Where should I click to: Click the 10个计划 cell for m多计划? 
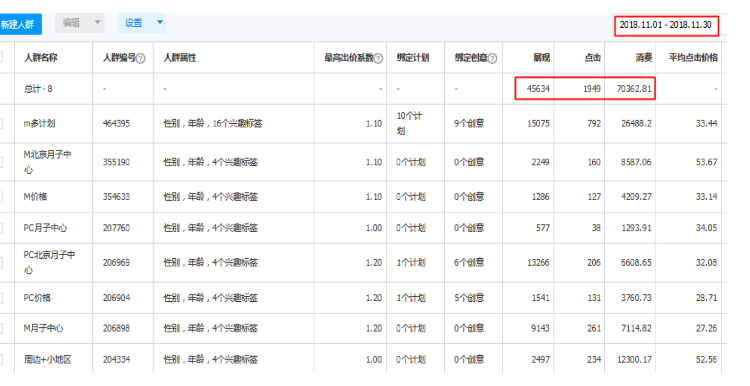tap(409, 123)
